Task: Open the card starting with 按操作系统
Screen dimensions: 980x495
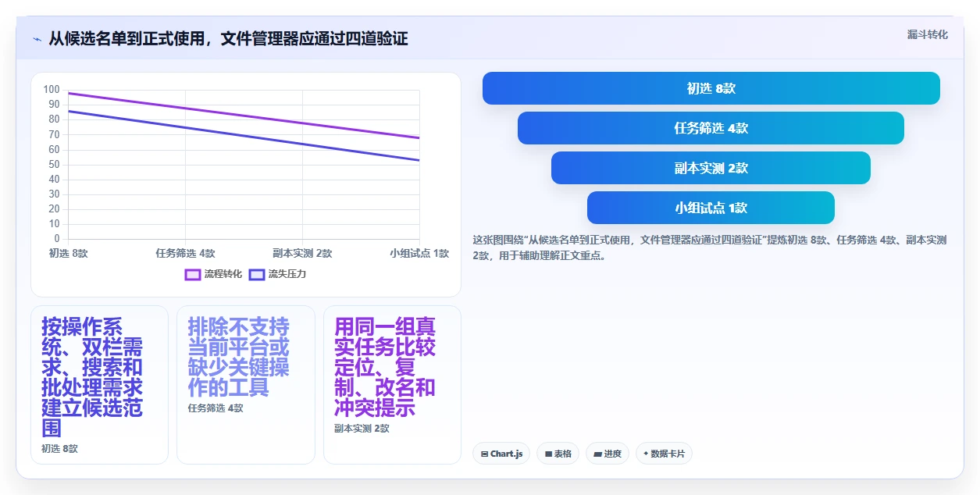Action: coord(99,385)
